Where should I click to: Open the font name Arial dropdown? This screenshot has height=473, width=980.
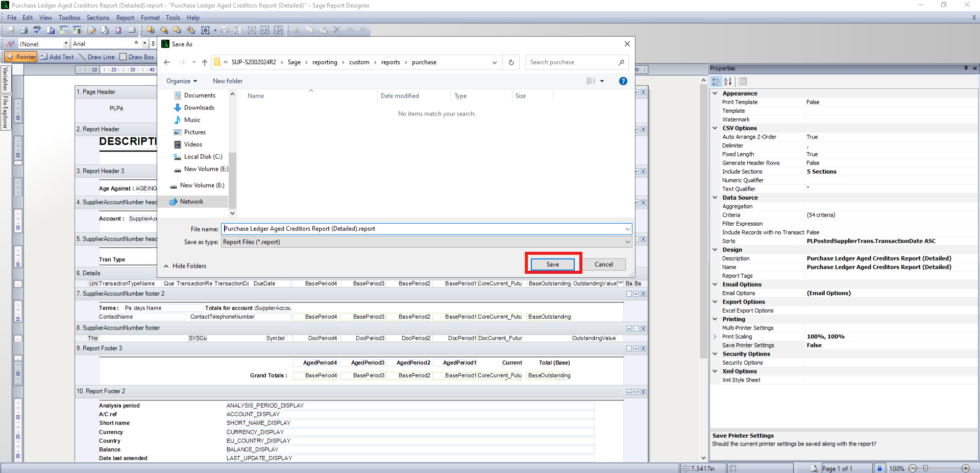pos(145,43)
